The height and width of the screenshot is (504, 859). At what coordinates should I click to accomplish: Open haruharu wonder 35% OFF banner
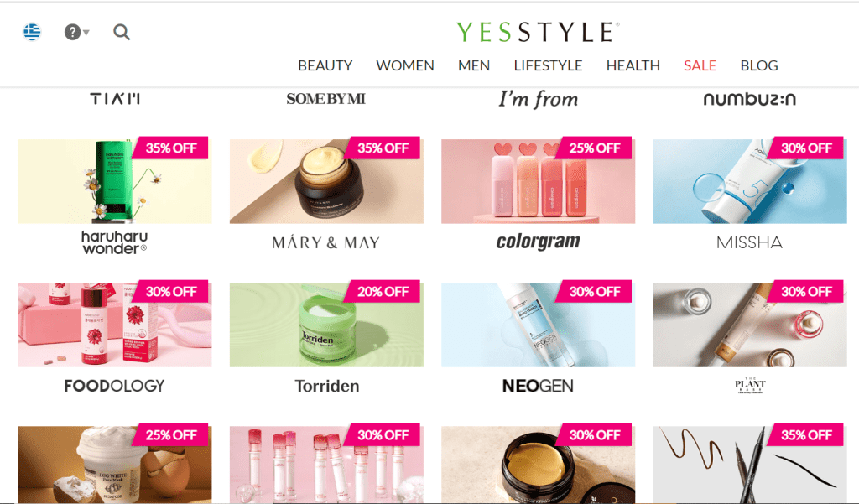114,181
